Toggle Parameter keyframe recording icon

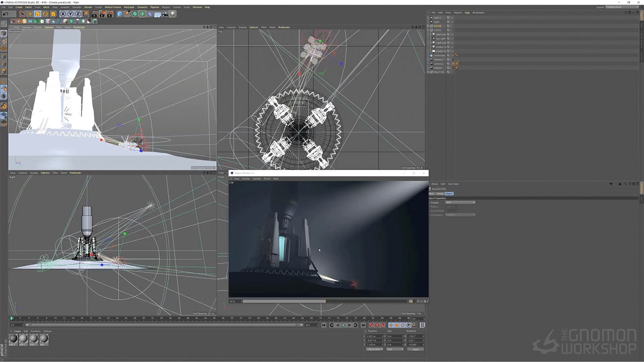pyautogui.click(x=409, y=325)
